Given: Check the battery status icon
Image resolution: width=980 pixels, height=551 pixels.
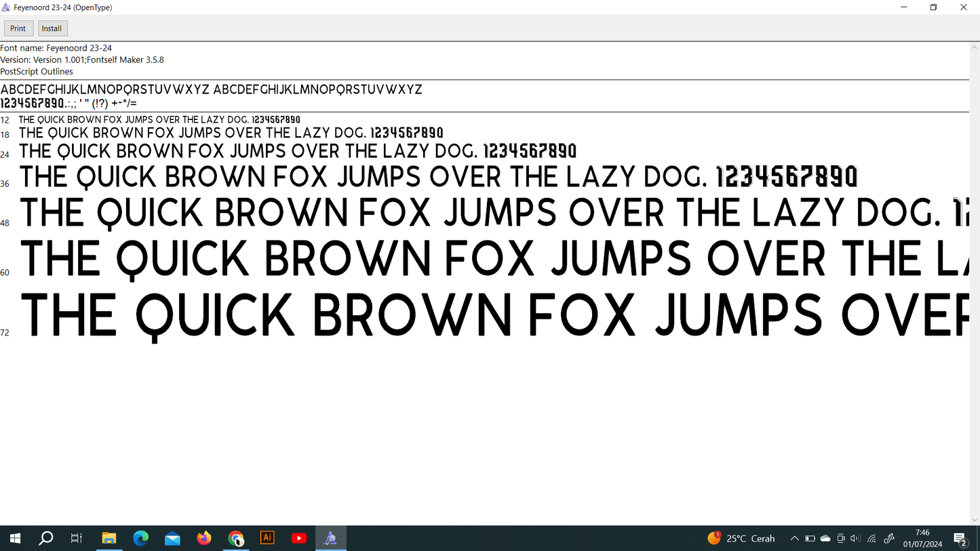Looking at the screenshot, I should pyautogui.click(x=810, y=538).
